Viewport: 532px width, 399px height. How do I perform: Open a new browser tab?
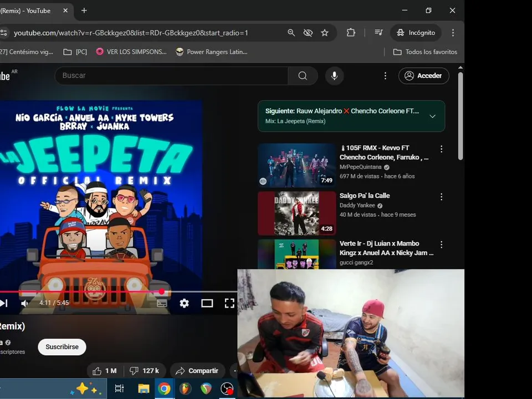tap(84, 11)
